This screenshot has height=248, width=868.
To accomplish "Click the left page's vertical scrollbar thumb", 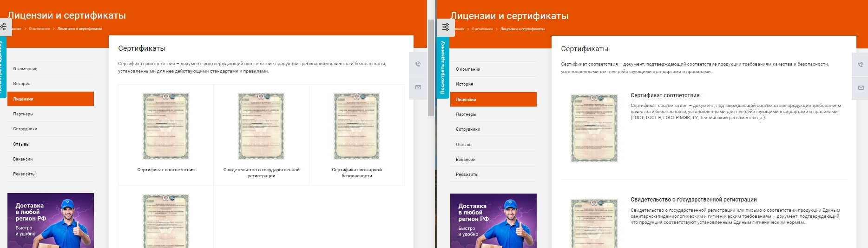I will pyautogui.click(x=431, y=67).
